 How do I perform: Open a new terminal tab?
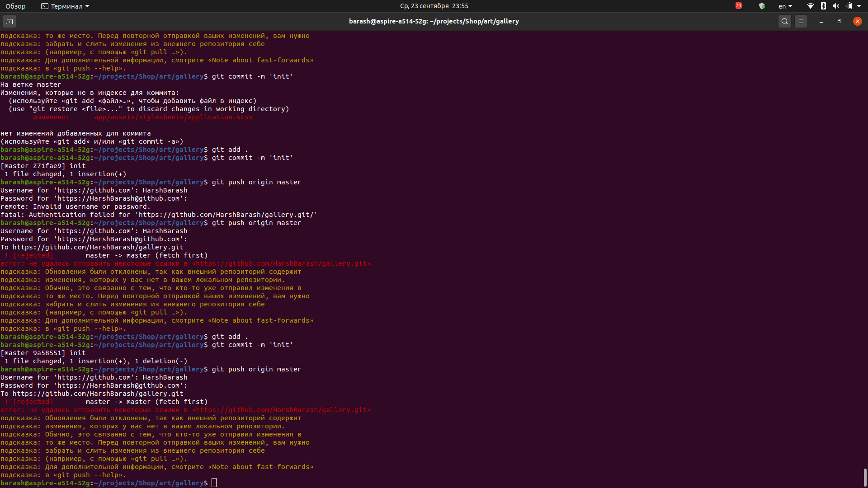pos(9,21)
